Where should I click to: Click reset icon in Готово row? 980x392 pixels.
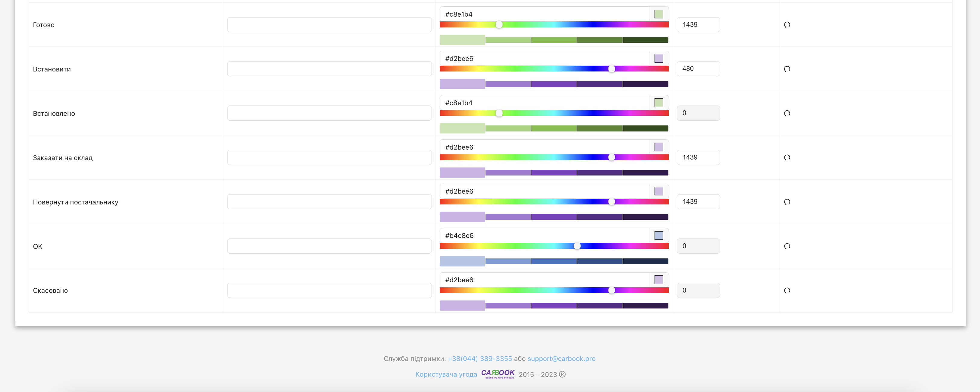787,25
